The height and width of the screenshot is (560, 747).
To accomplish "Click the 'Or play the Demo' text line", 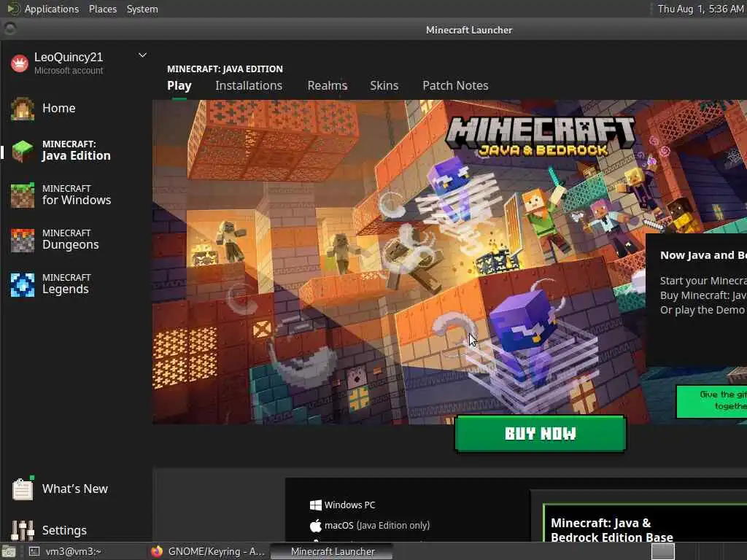I will pos(703,310).
